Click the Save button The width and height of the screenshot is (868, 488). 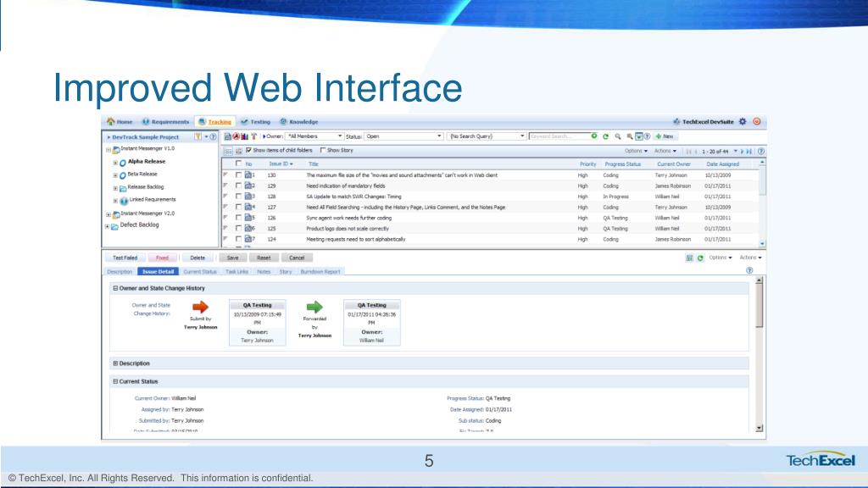click(233, 258)
